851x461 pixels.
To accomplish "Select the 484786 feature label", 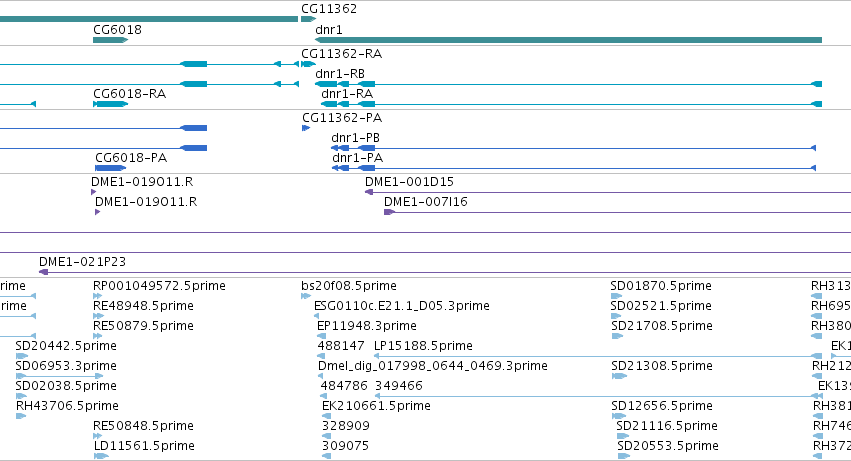I will tap(344, 386).
